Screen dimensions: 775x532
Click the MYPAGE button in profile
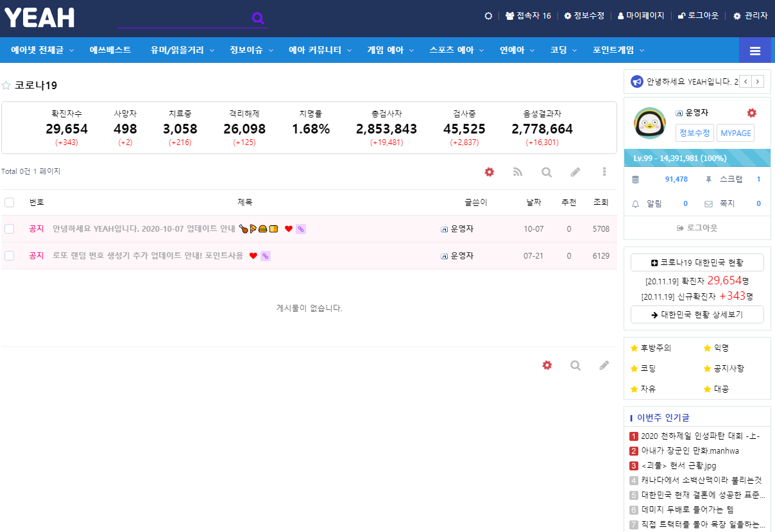click(735, 133)
